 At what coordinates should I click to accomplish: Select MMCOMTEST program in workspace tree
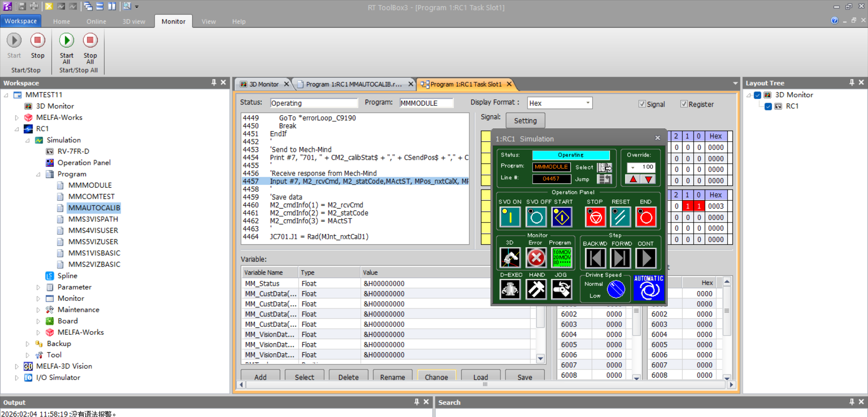(91, 197)
